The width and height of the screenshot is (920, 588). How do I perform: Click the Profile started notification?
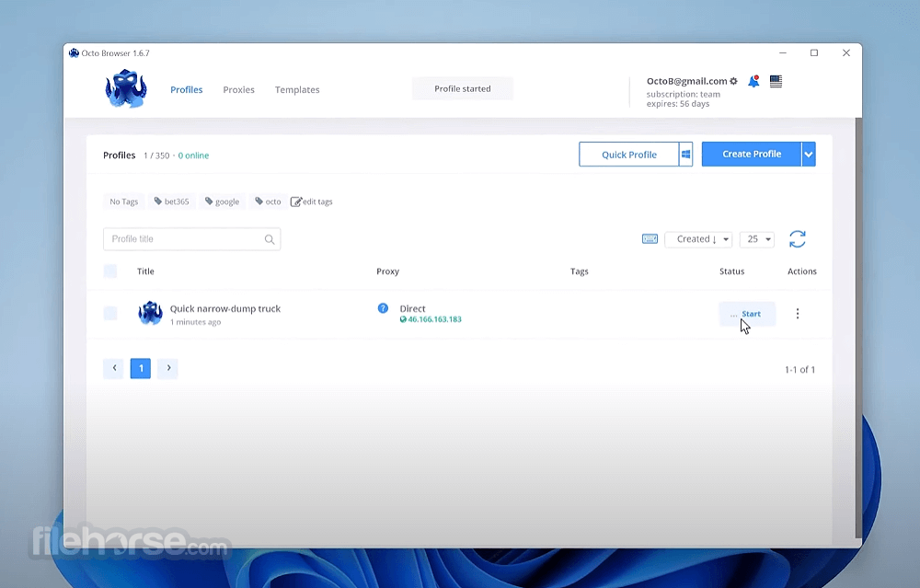tap(463, 88)
